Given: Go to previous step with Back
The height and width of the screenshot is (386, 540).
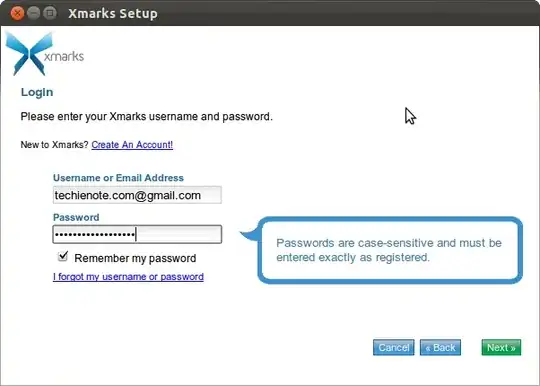Looking at the screenshot, I should (x=440, y=347).
